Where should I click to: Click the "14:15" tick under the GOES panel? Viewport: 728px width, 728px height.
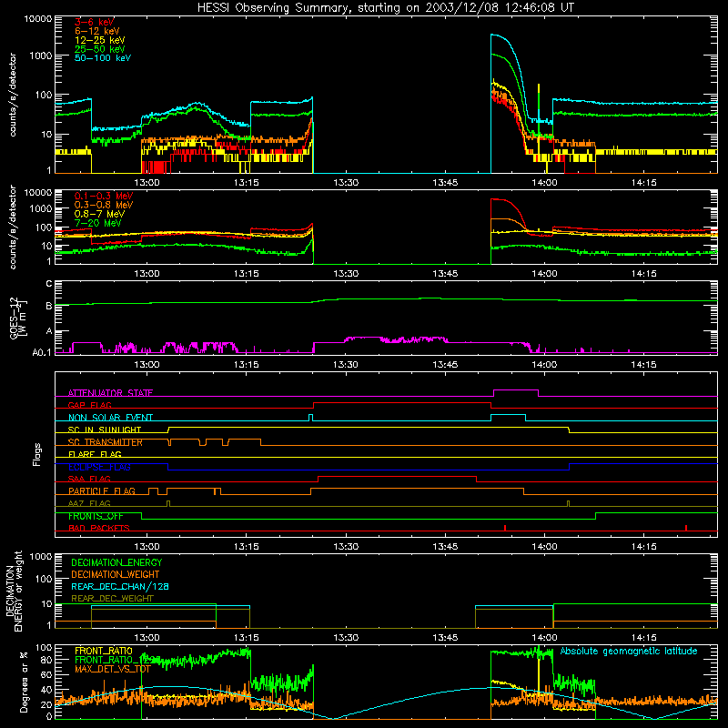click(643, 365)
